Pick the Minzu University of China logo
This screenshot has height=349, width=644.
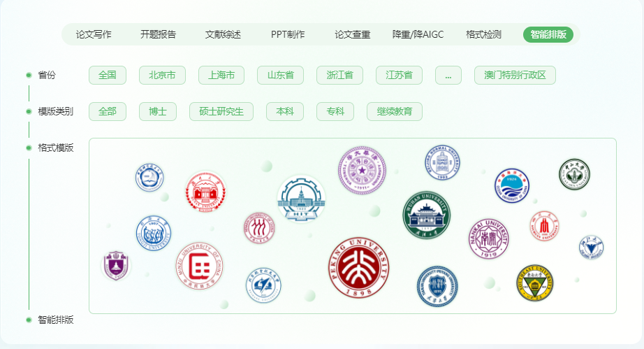point(200,266)
